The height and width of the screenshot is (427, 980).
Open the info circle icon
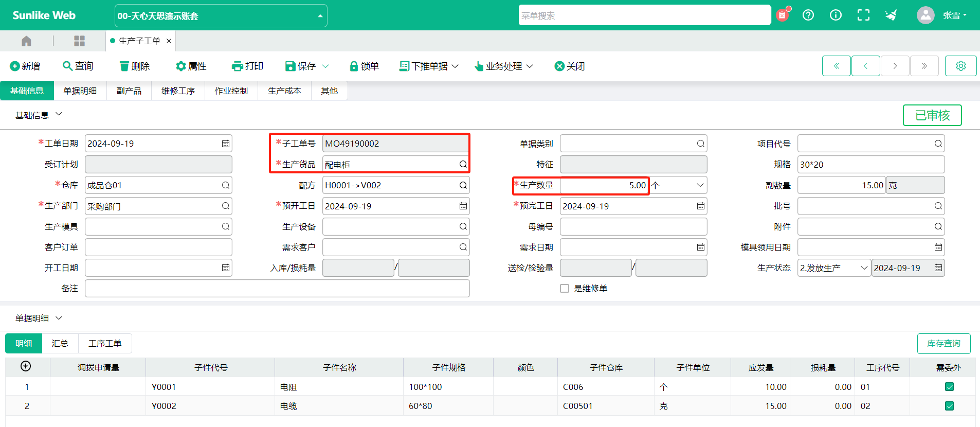pos(836,15)
